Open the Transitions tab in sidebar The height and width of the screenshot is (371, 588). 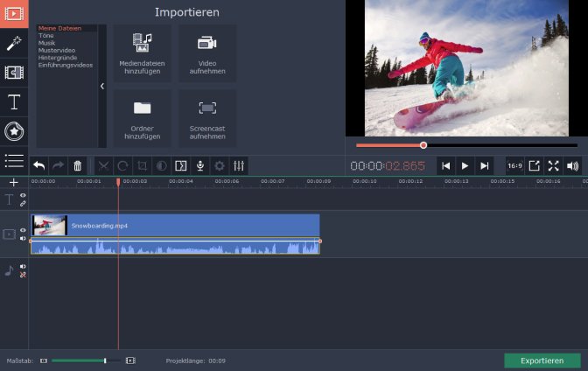click(14, 73)
